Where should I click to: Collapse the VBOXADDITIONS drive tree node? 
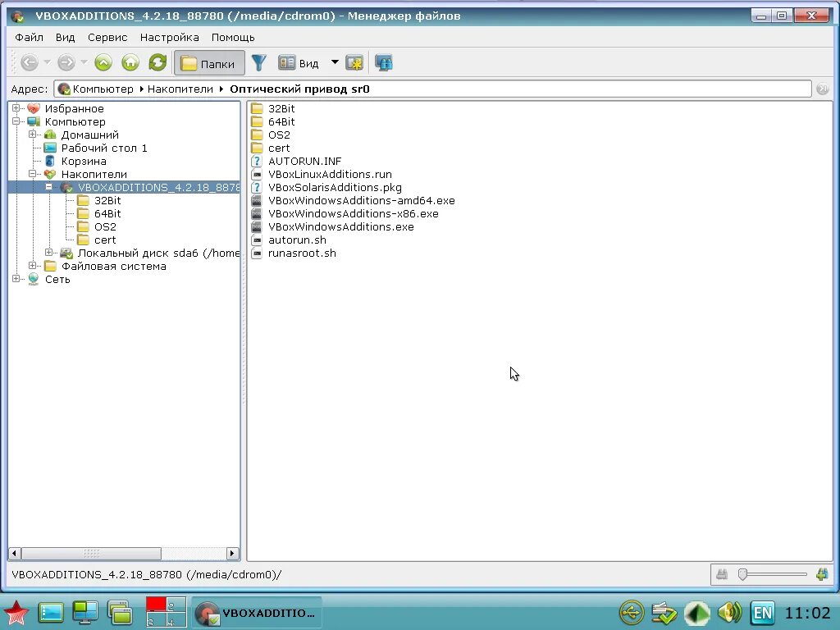pyautogui.click(x=48, y=187)
